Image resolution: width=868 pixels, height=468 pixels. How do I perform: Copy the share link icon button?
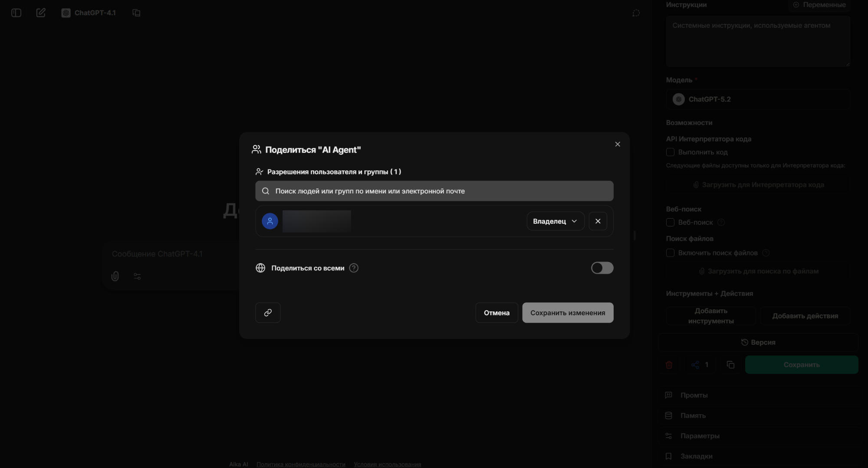(x=268, y=313)
